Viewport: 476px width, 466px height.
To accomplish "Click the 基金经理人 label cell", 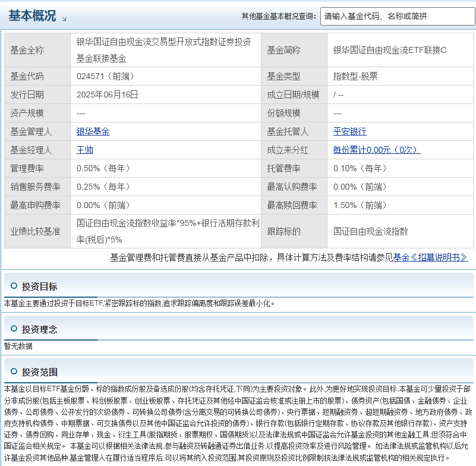I will pyautogui.click(x=37, y=150).
